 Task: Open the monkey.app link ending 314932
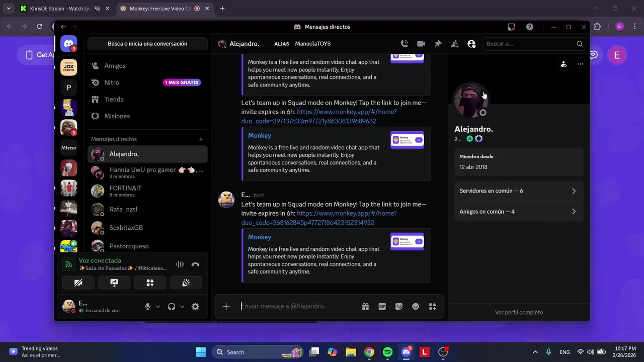coord(318,218)
